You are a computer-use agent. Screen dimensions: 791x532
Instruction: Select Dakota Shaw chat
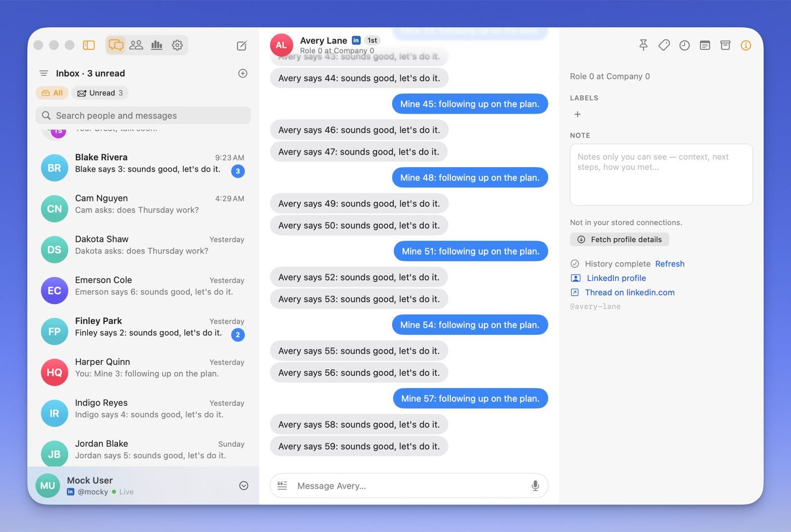[143, 249]
